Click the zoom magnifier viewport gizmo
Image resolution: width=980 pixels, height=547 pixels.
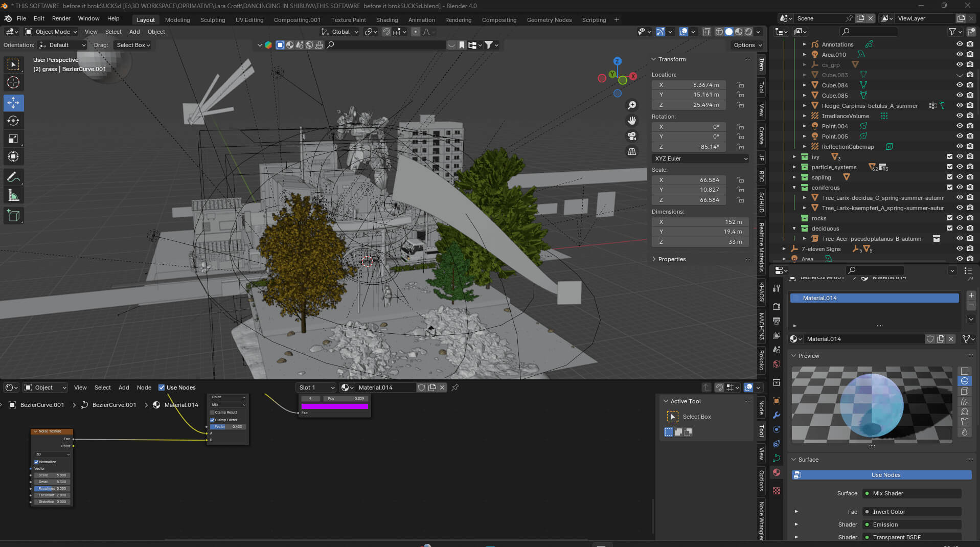click(x=632, y=105)
